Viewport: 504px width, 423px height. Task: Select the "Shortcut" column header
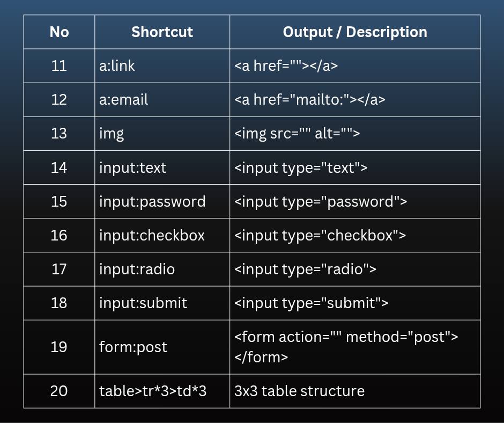162,32
